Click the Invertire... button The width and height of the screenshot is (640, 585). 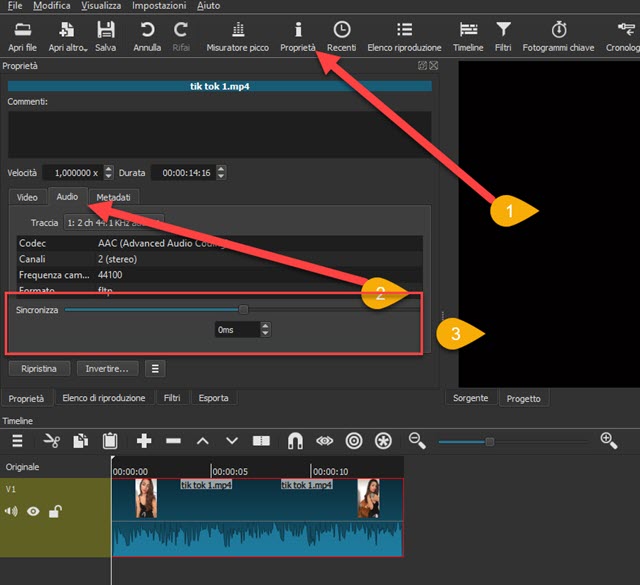[x=107, y=369]
